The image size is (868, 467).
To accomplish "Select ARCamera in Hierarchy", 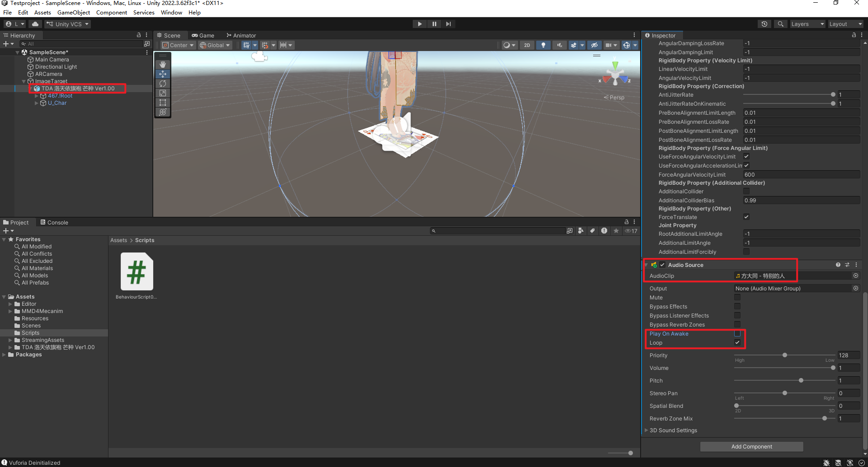I will pos(48,74).
